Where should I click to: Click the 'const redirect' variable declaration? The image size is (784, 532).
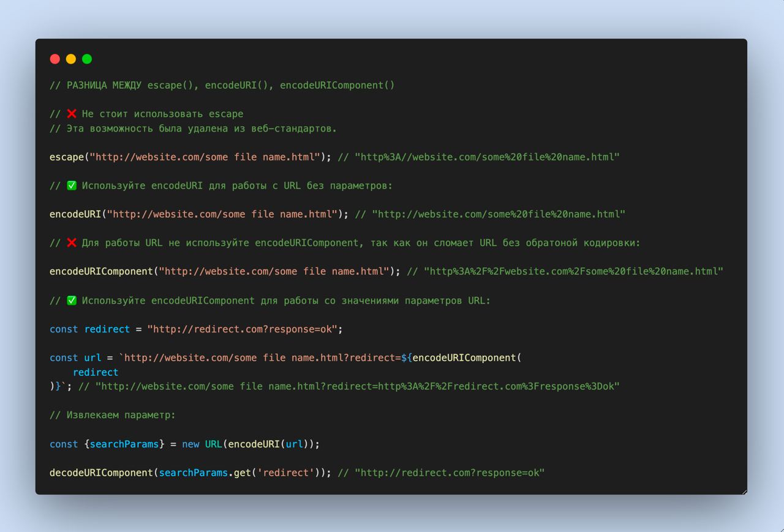coord(89,329)
